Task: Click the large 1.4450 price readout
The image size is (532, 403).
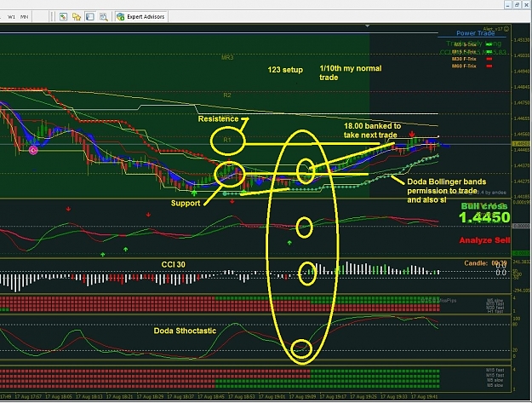Action: [x=484, y=217]
